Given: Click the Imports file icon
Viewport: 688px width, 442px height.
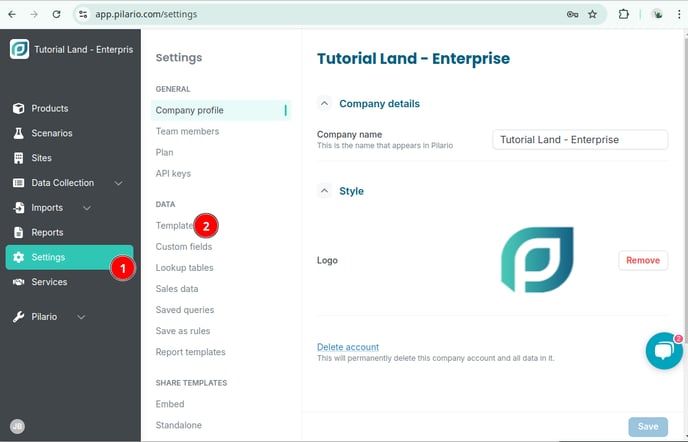Looking at the screenshot, I should pos(18,208).
